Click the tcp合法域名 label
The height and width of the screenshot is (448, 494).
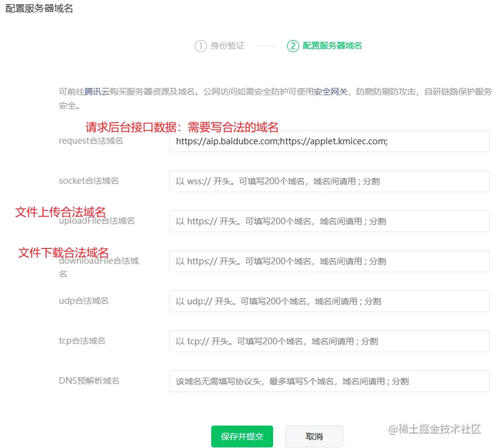(82, 341)
